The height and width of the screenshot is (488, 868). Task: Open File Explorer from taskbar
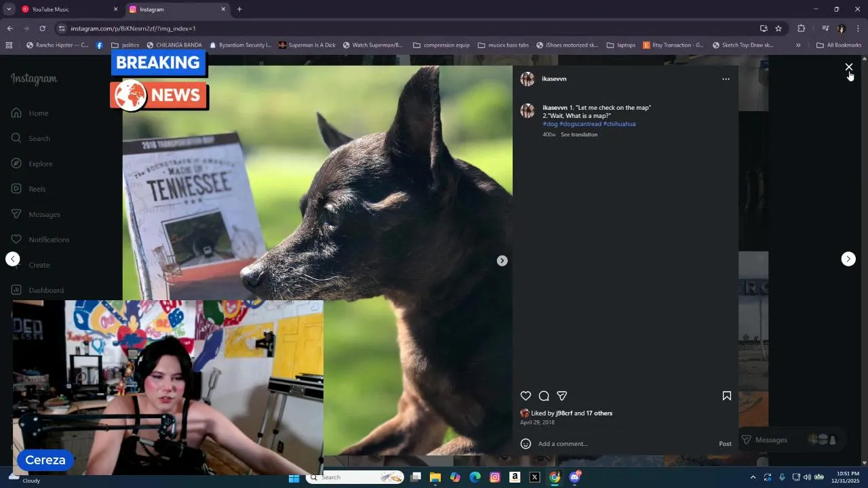tap(435, 478)
